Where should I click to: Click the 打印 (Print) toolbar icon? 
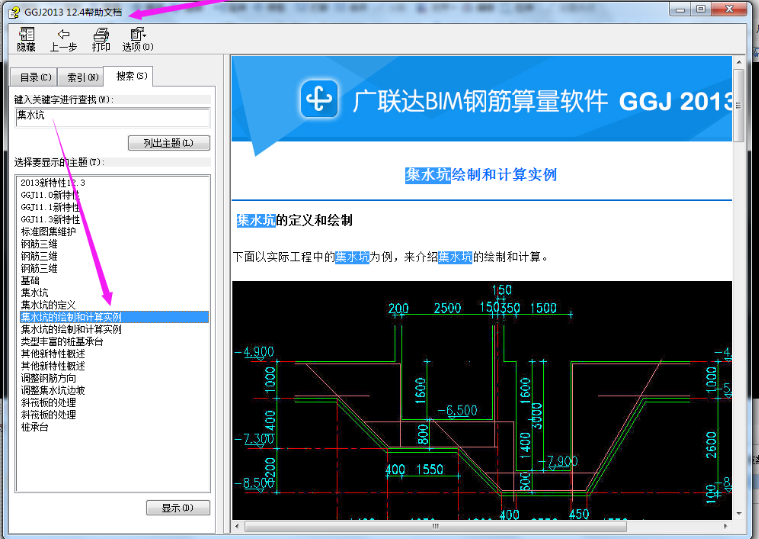pos(101,40)
